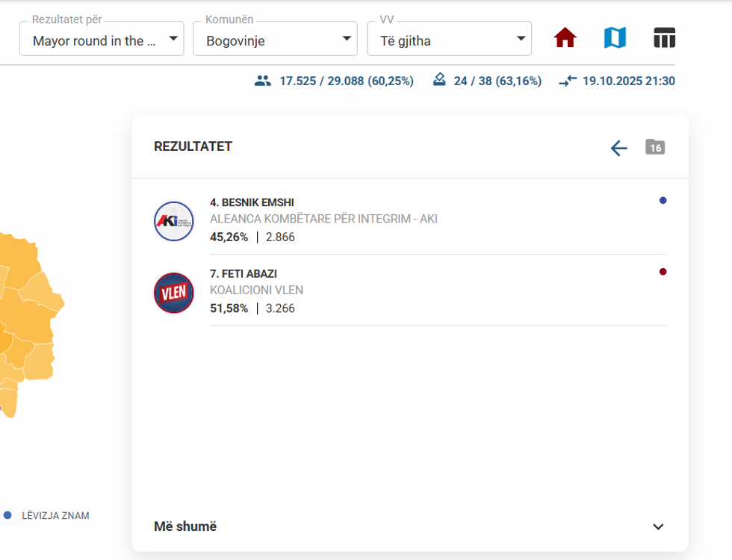Screen dimensions: 732x560
Task: Open the folder icon labeled 16
Action: [655, 147]
